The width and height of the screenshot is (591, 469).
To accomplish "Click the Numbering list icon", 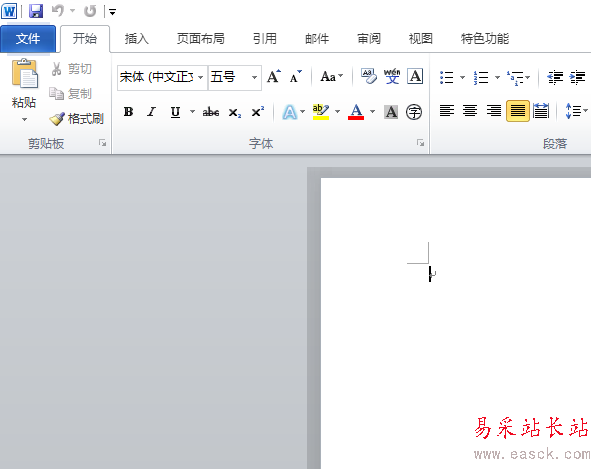I will pos(481,78).
